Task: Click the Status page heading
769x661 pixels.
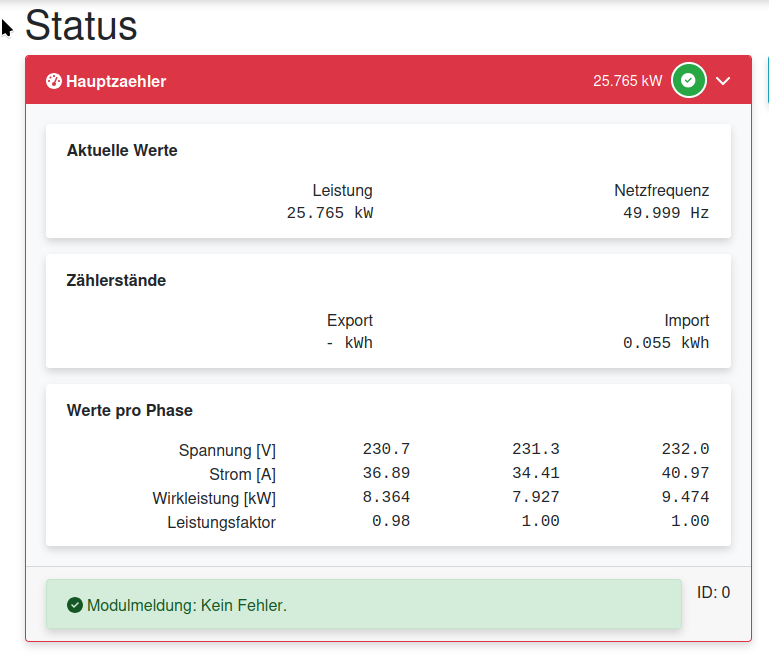Action: (81, 25)
